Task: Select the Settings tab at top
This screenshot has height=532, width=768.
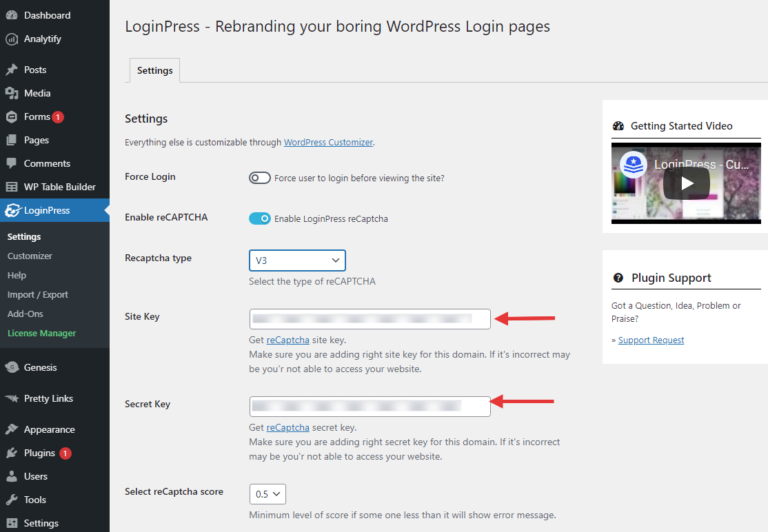Action: click(x=155, y=70)
